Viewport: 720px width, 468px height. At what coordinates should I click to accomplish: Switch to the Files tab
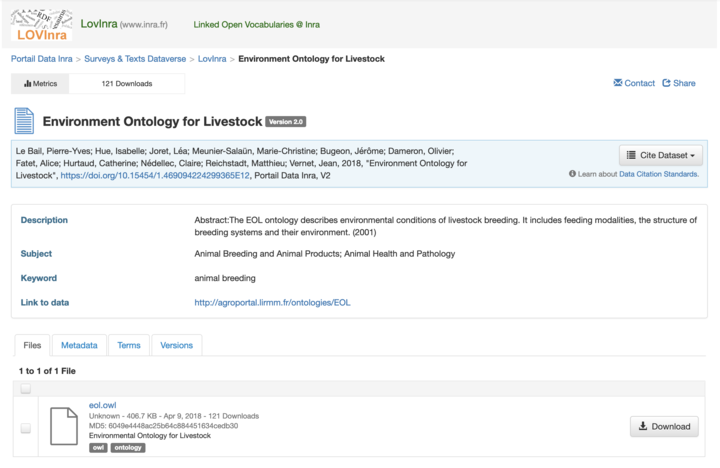[32, 345]
